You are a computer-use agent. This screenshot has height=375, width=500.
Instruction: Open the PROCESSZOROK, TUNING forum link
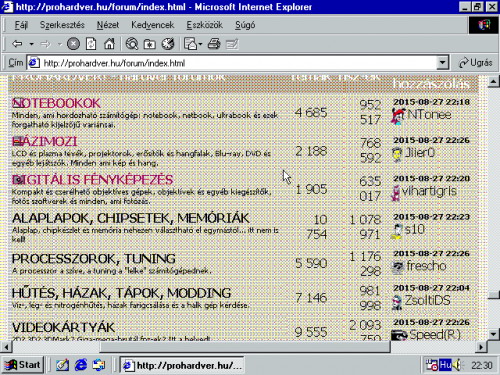pos(94,259)
